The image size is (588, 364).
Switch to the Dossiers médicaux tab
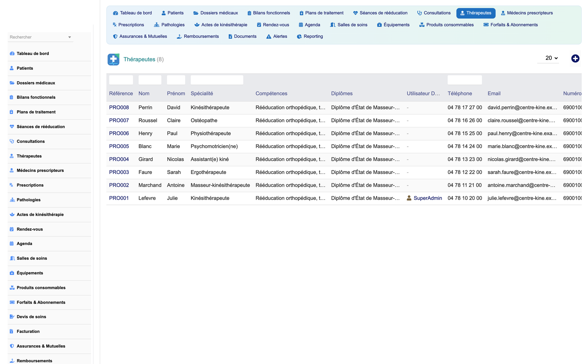[x=215, y=13]
